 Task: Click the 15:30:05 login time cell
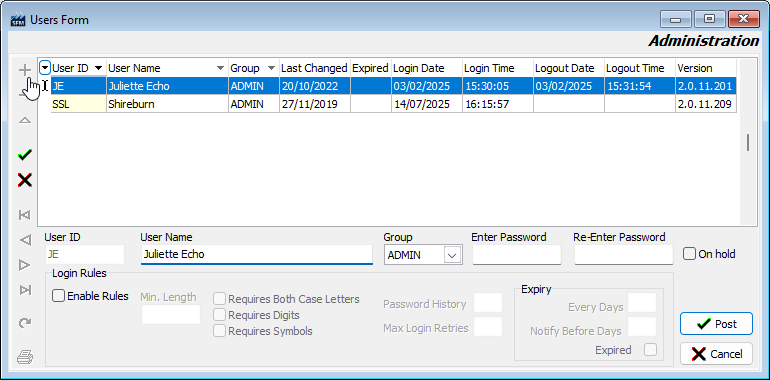pos(498,86)
